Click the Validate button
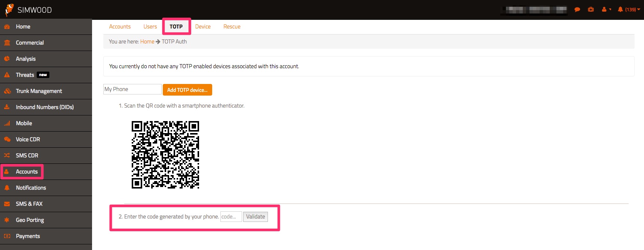The image size is (644, 250). pyautogui.click(x=256, y=217)
